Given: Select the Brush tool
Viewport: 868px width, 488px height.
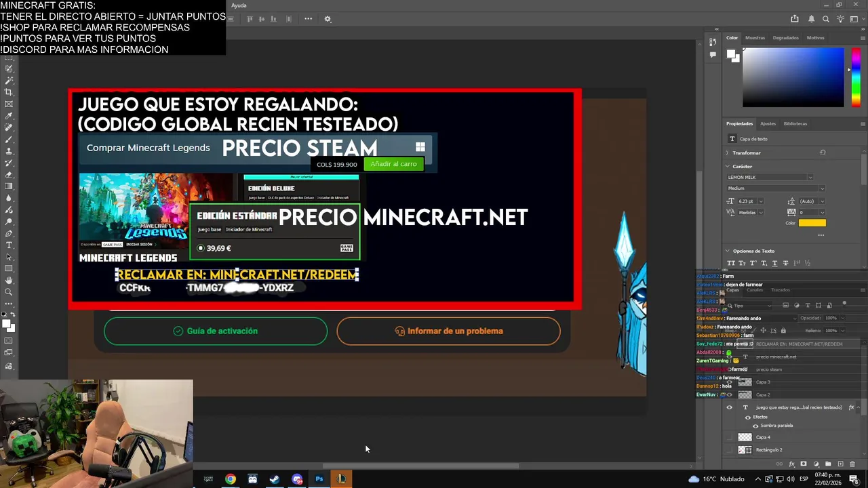Looking at the screenshot, I should click(9, 139).
